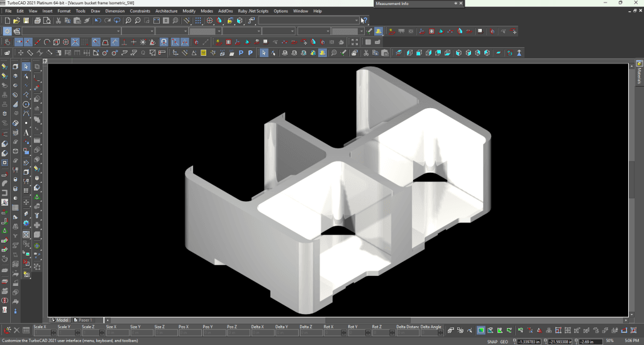Choose the text 'A' tool in left toolbar

[26, 133]
